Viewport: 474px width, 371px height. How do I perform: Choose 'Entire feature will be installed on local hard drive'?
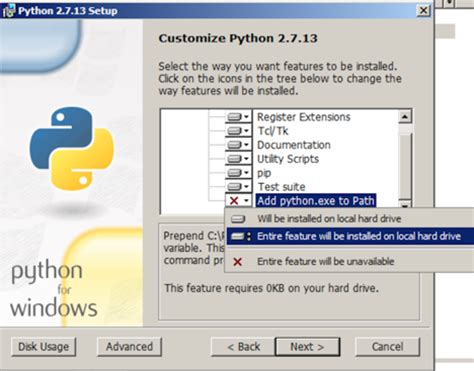click(350, 236)
